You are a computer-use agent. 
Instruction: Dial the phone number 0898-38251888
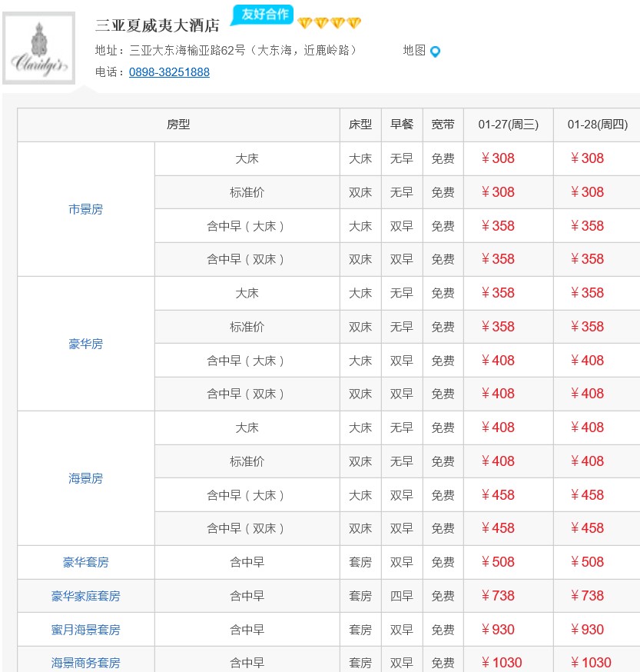point(169,72)
